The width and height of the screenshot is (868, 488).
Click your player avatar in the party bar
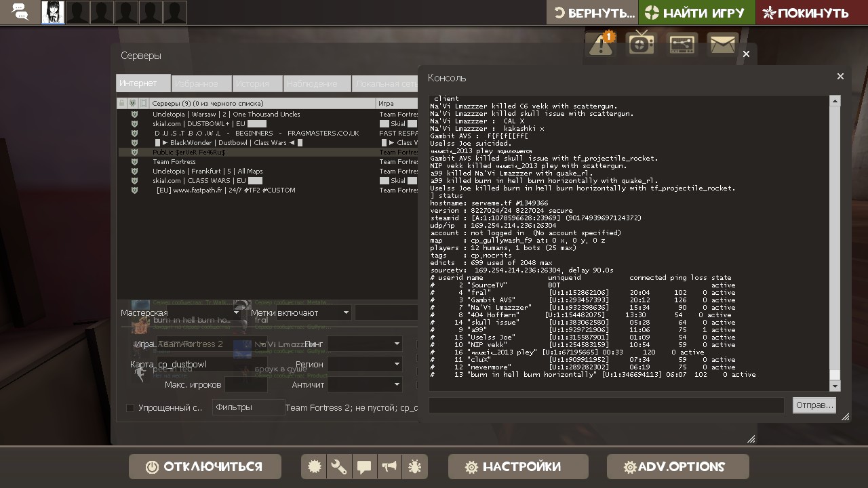tap(54, 12)
